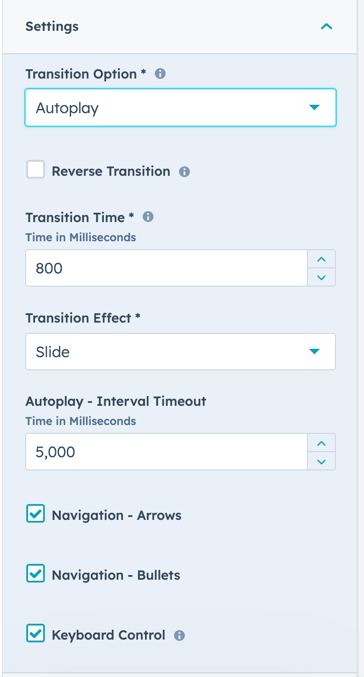Click the info icon beside Transition Time
Image resolution: width=364 pixels, height=677 pixels.
148,217
